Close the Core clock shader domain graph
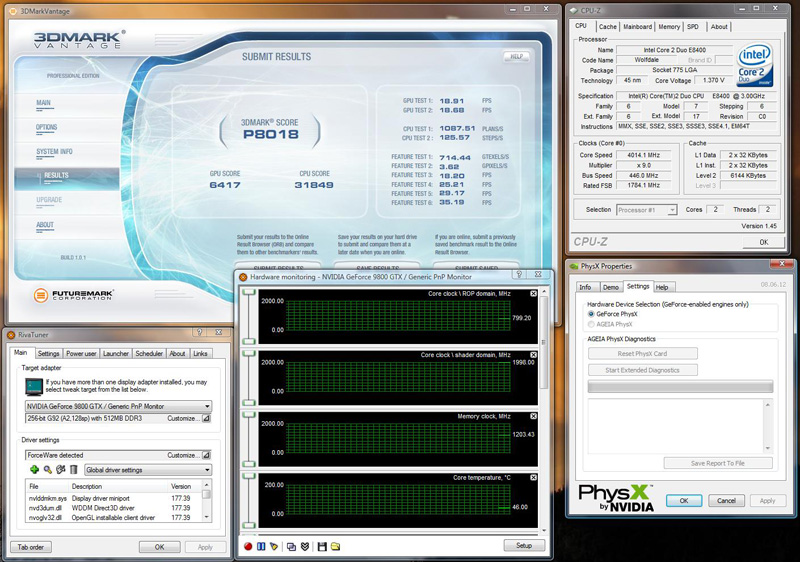 coord(533,355)
